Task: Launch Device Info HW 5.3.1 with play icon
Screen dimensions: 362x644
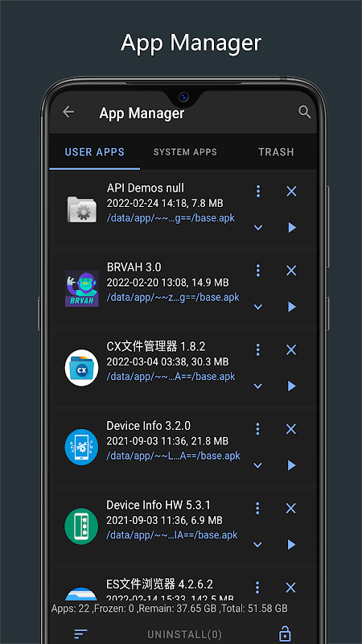Action: pos(291,544)
